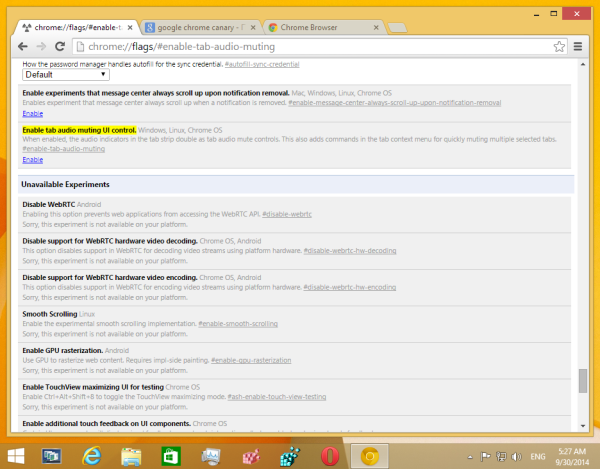This screenshot has height=469, width=600.
Task: Open a new tab with the new-tab button
Action: click(397, 28)
